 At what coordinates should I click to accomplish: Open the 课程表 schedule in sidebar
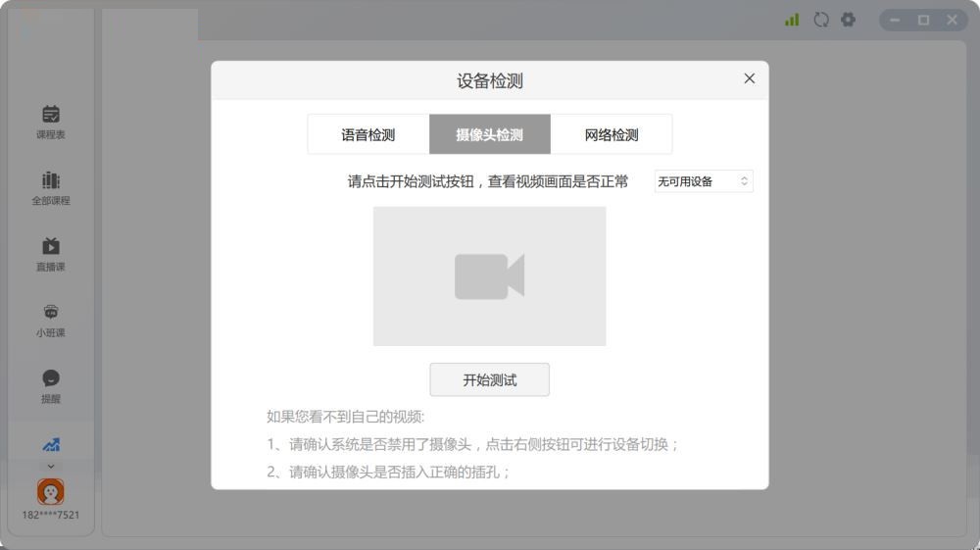pos(51,123)
